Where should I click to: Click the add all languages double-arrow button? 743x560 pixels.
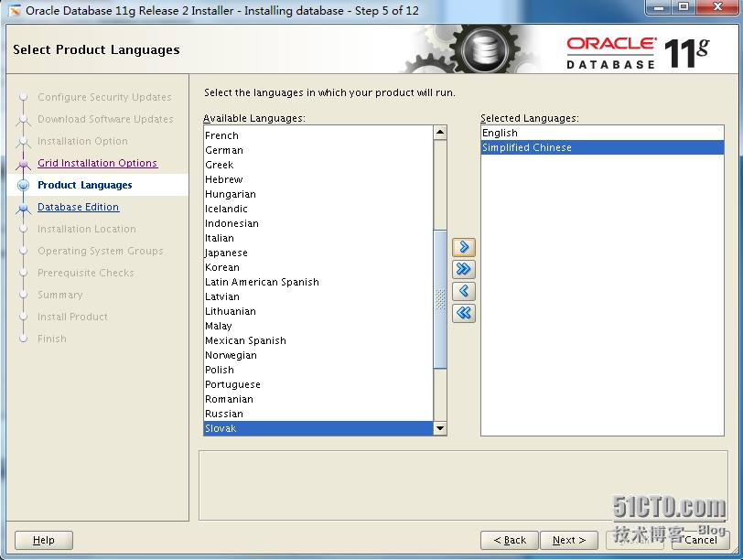pyautogui.click(x=463, y=269)
